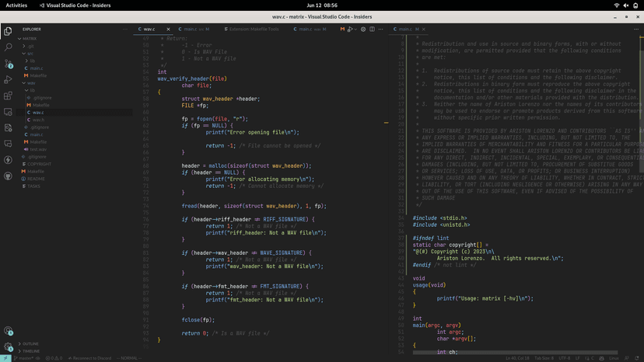Open the Source Control view
Image resolution: width=644 pixels, height=362 pixels.
(8, 64)
